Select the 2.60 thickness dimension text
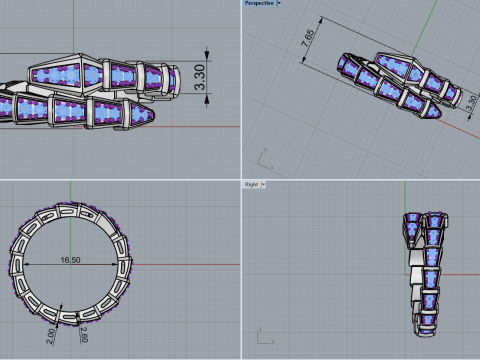The image size is (480, 360). (84, 335)
